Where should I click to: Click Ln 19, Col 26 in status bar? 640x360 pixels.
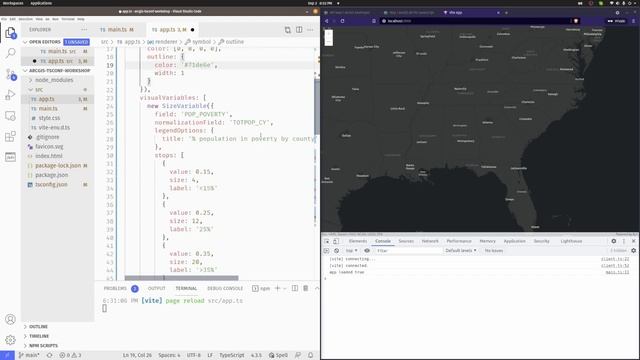coord(137,355)
